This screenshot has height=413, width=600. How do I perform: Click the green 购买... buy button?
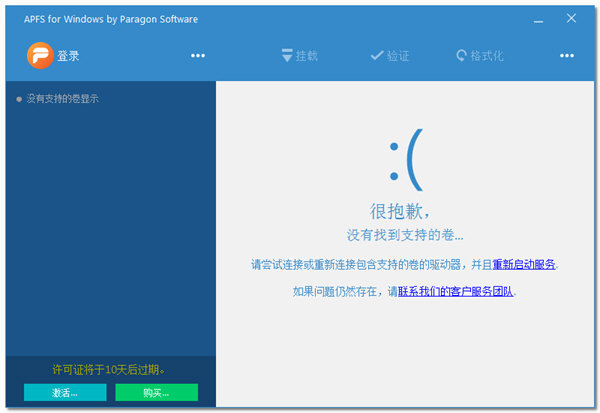pos(157,392)
